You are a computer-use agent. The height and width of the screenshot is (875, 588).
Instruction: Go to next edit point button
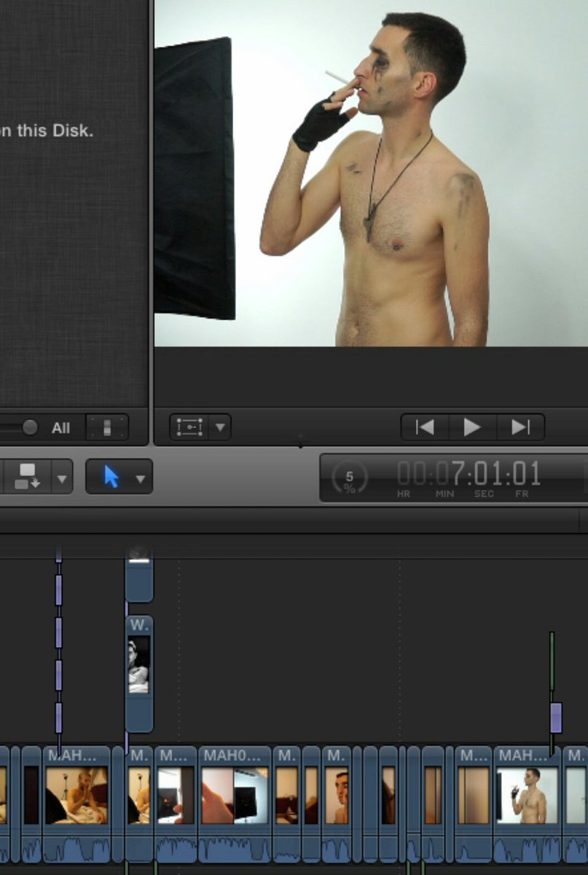coord(520,427)
